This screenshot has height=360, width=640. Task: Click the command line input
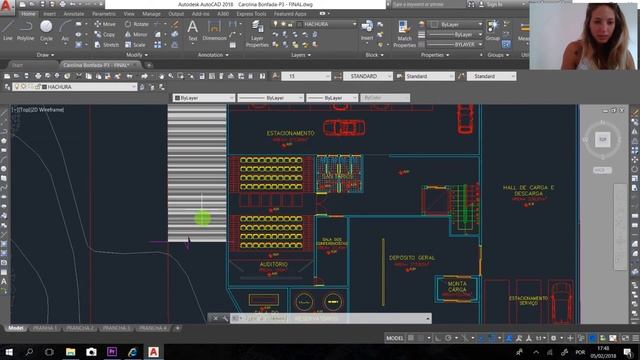point(330,318)
